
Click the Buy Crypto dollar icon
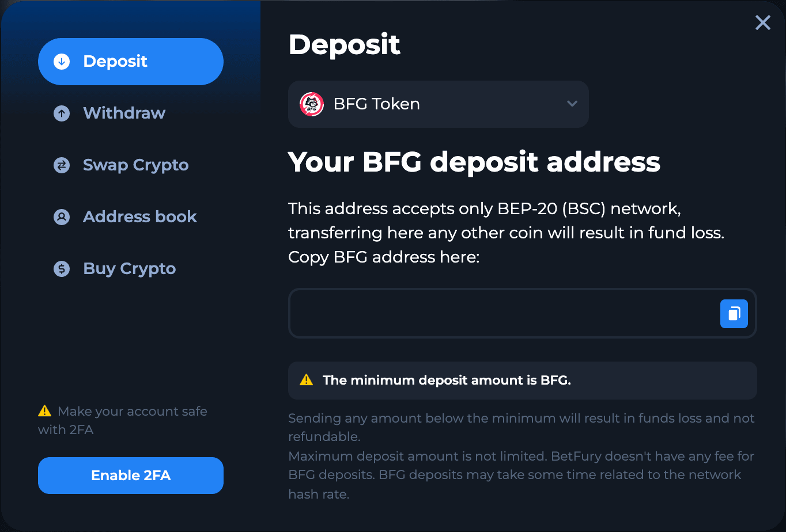coord(62,269)
